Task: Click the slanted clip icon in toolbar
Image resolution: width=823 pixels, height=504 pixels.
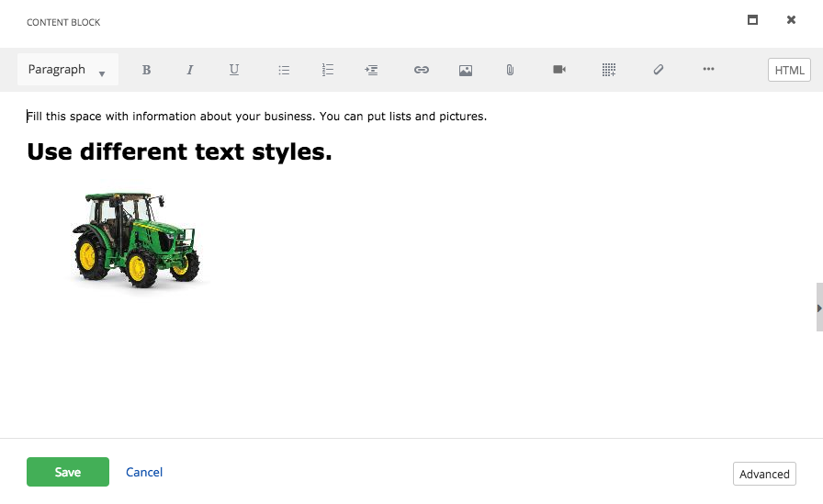Action: point(659,70)
